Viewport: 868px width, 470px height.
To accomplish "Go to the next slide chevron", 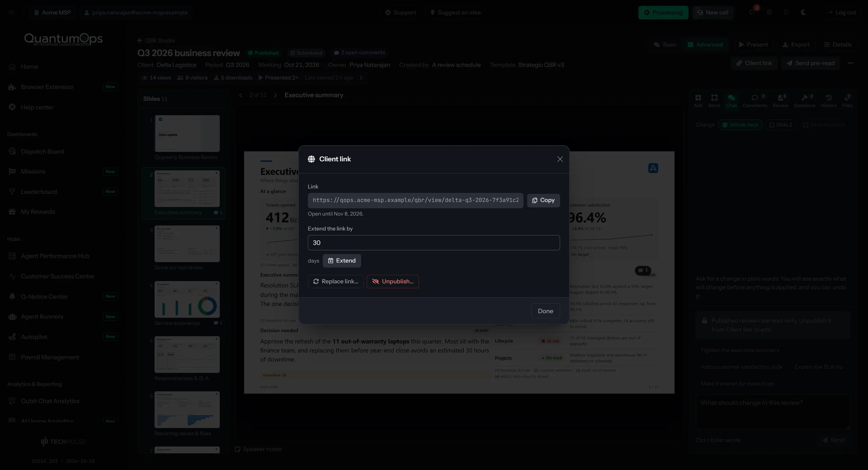I will [276, 95].
